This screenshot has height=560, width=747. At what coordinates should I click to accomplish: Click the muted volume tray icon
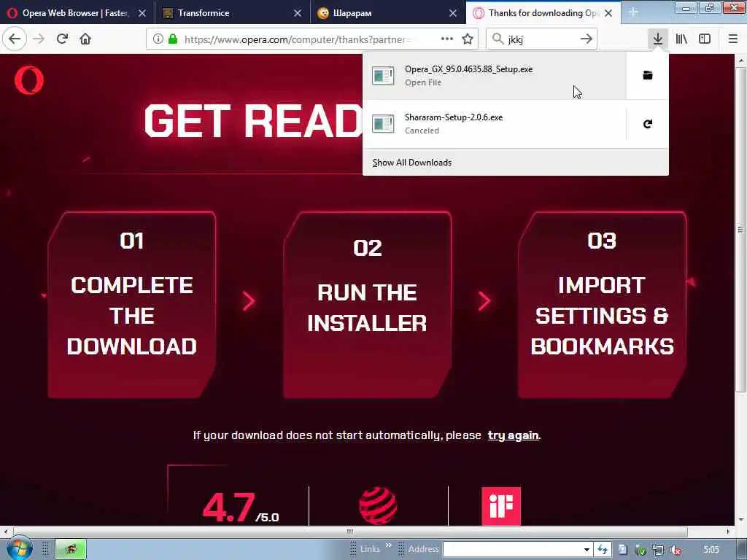tap(675, 550)
